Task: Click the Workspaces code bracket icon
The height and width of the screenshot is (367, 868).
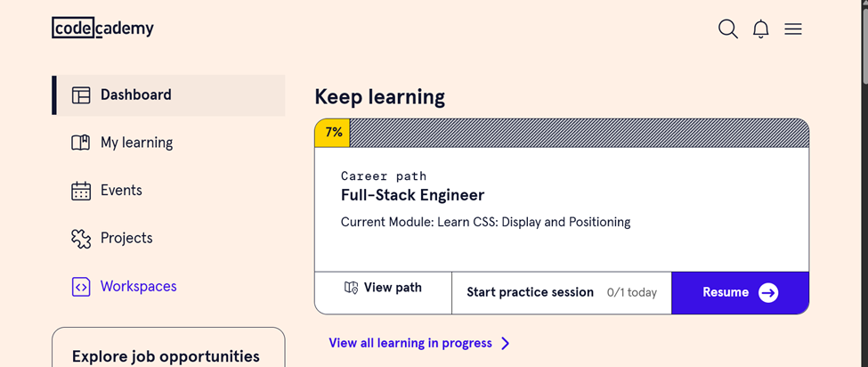Action: pyautogui.click(x=81, y=287)
